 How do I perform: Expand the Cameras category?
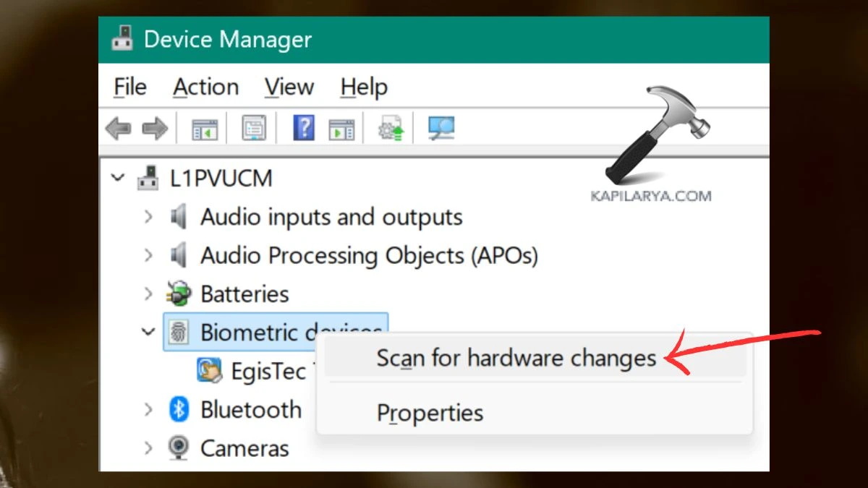point(148,448)
